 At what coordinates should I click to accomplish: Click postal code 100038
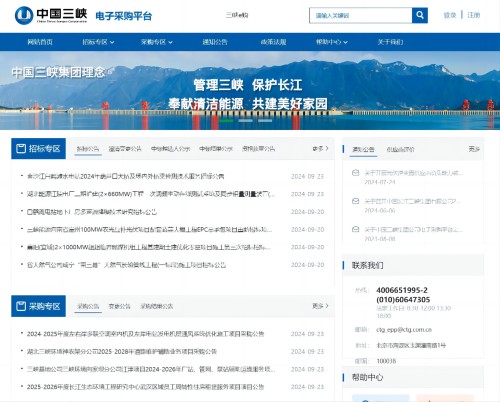tap(386, 361)
